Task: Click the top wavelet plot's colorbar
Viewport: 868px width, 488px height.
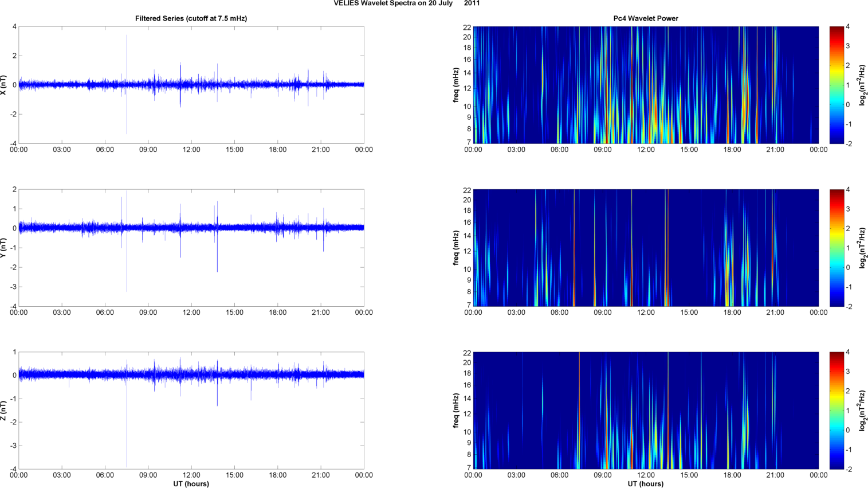Action: 836,85
